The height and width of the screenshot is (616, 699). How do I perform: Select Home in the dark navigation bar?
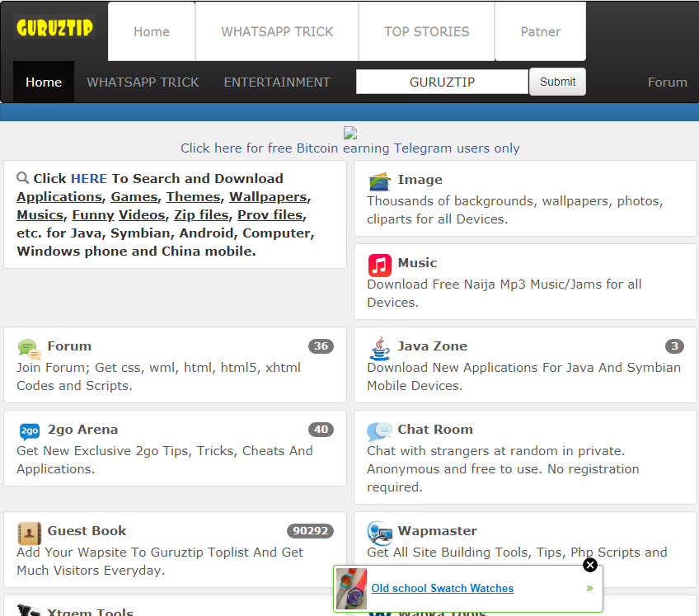click(x=44, y=82)
